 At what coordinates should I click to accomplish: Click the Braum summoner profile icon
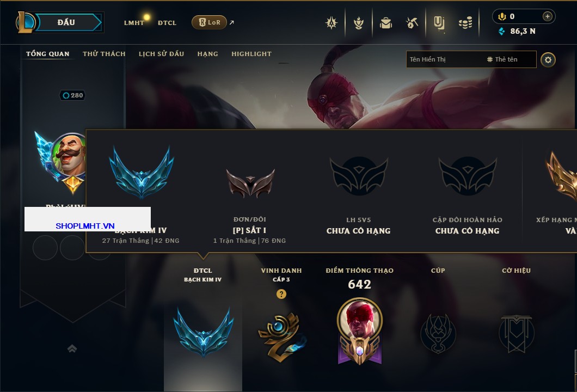[70, 154]
